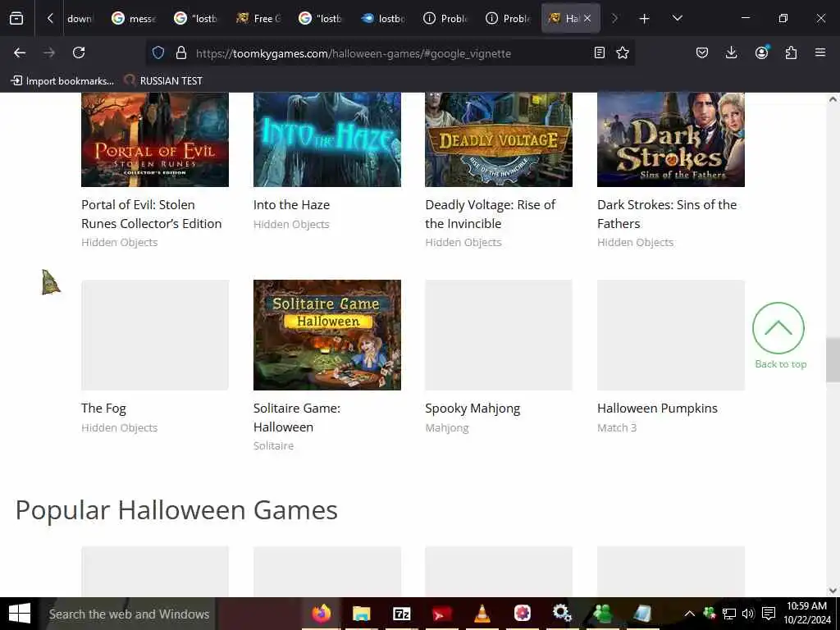
Task: Open Portal of Evil game thumbnail
Action: 155,139
